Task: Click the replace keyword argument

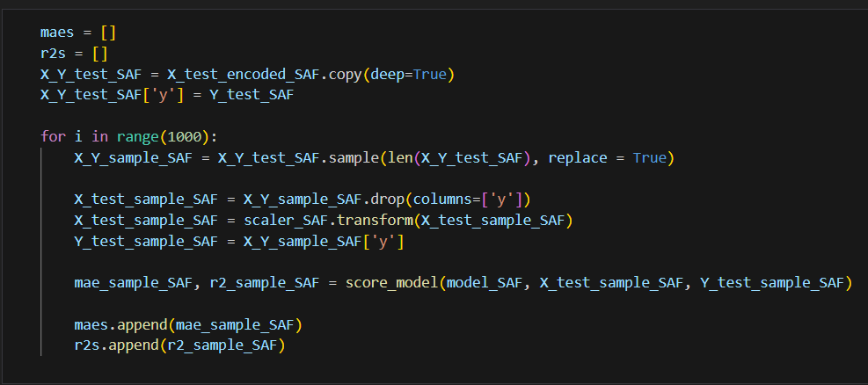Action: coord(578,158)
